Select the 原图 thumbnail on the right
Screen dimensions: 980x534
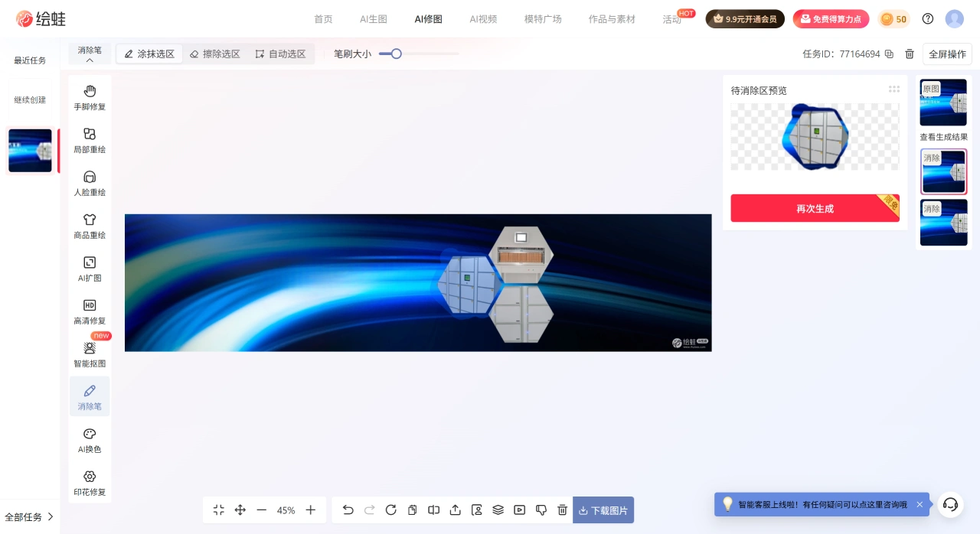point(943,102)
